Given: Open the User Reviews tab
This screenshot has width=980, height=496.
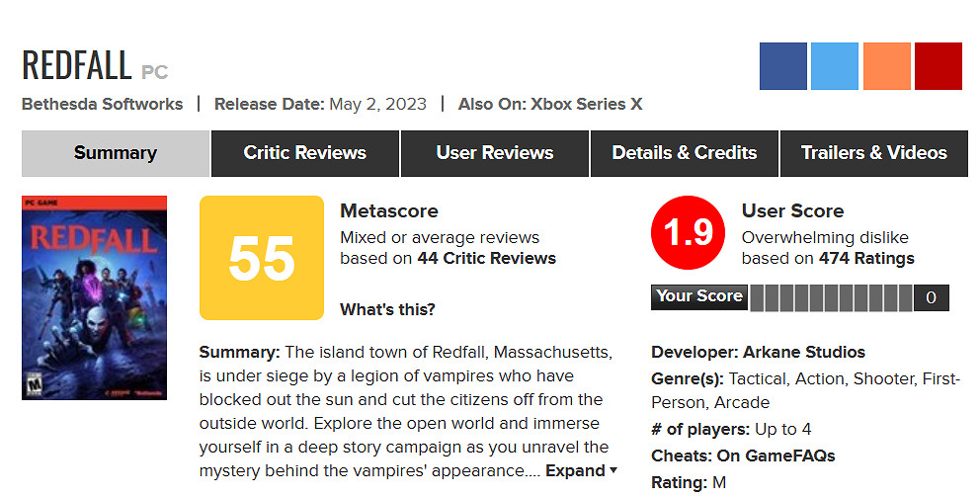Looking at the screenshot, I should point(494,153).
